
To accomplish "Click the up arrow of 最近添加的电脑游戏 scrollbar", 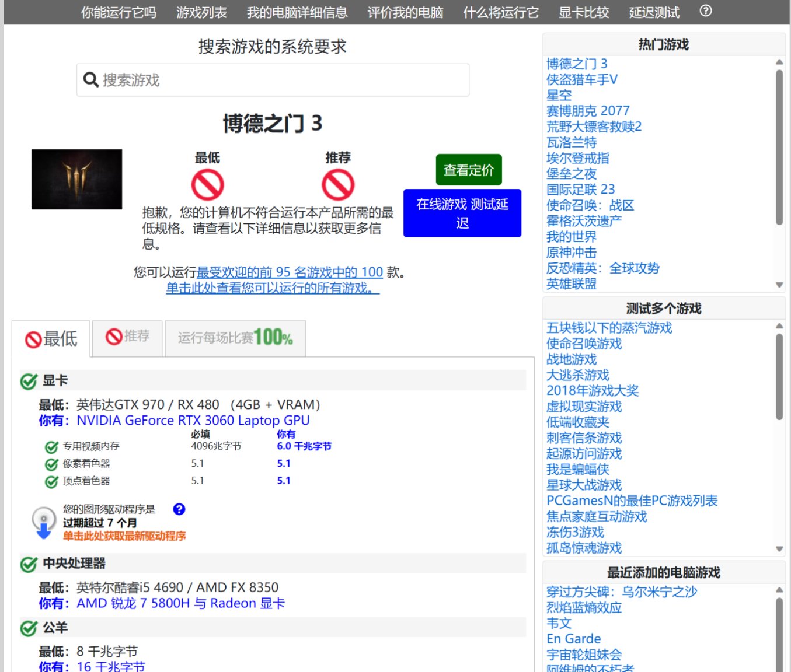I will pos(779,590).
